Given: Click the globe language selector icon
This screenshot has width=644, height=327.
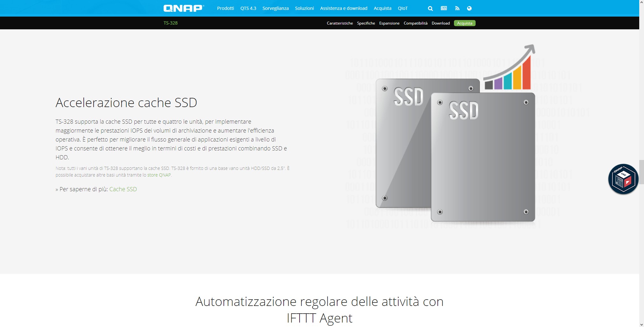Looking at the screenshot, I should pos(469,8).
